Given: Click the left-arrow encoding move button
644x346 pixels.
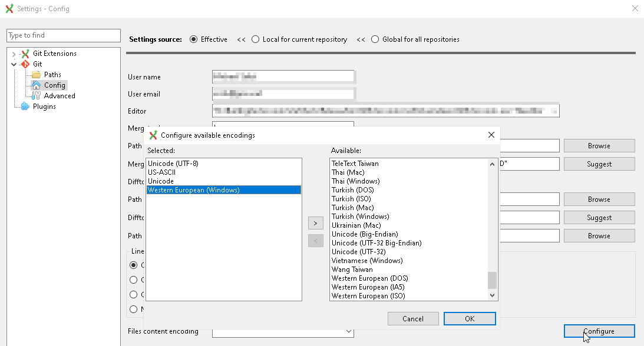Looking at the screenshot, I should pyautogui.click(x=315, y=240).
